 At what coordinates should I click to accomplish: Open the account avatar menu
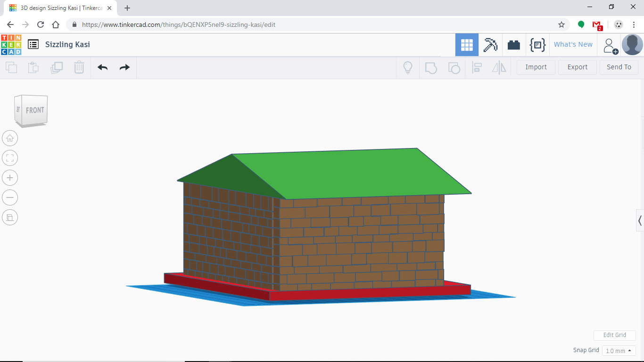tap(632, 45)
